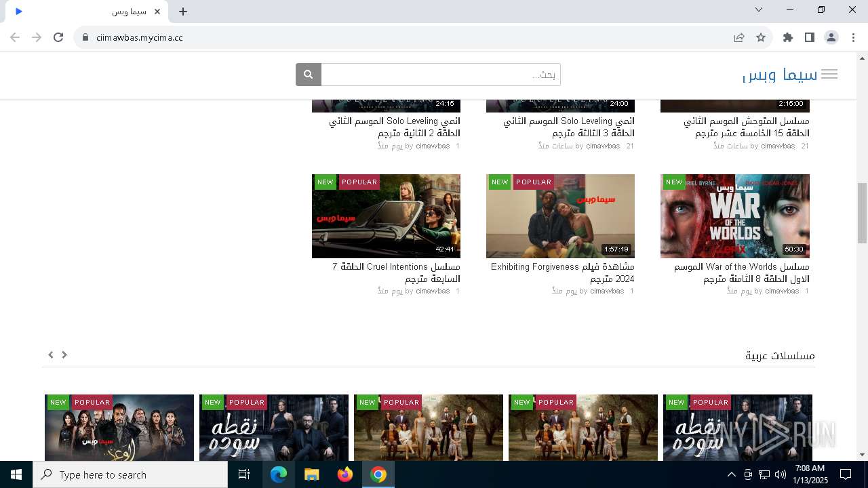Click the Exhibiting Forgiveness 2024 title link

tap(563, 272)
